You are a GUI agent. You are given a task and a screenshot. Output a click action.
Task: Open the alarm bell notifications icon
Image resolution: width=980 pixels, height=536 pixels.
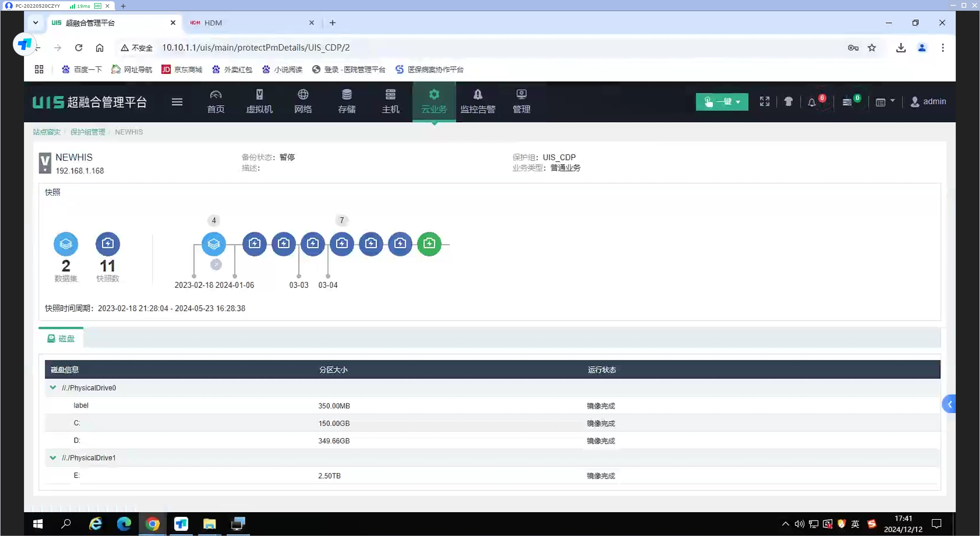click(812, 102)
